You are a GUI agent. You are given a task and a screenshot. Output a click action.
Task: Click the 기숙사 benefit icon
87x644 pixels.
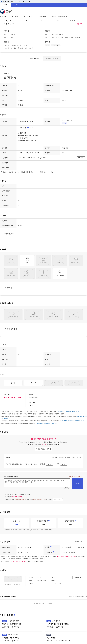pyautogui.click(x=27, y=261)
